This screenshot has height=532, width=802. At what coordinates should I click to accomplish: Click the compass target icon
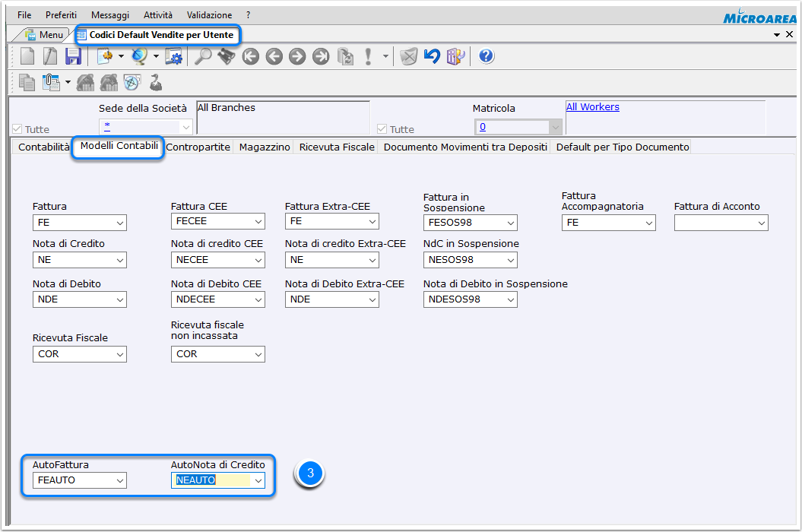pos(132,82)
